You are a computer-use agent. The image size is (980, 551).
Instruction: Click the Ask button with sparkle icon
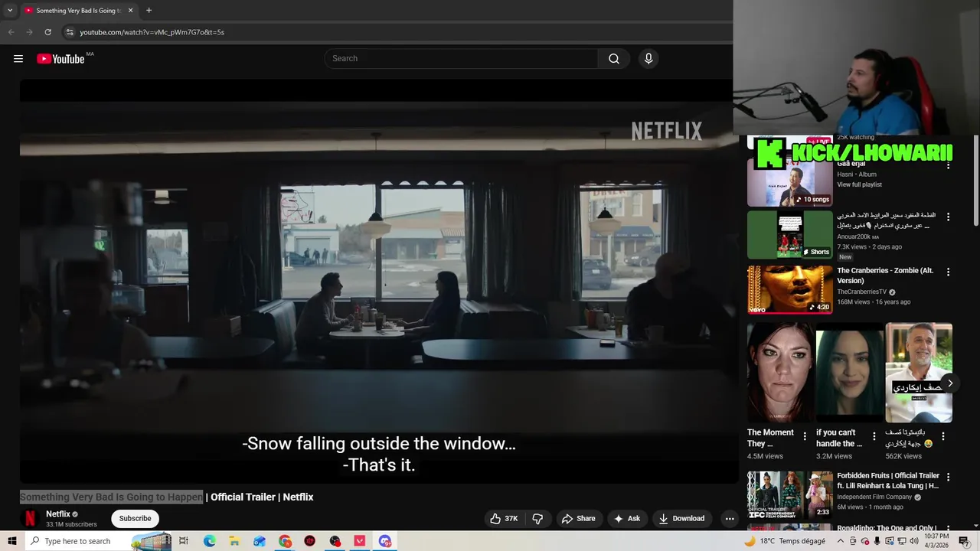coord(626,519)
